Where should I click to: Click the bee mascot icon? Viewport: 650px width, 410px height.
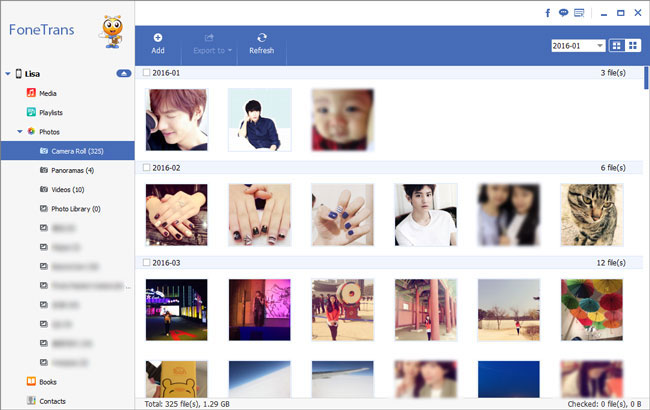click(x=112, y=32)
